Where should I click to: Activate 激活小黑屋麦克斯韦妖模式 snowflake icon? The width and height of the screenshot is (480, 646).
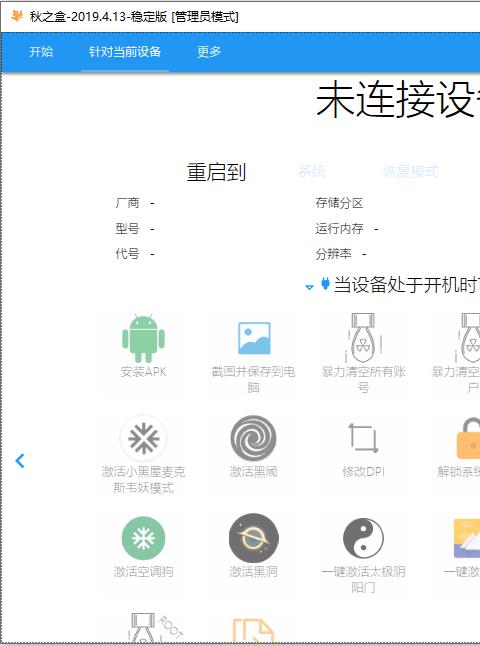pos(143,438)
